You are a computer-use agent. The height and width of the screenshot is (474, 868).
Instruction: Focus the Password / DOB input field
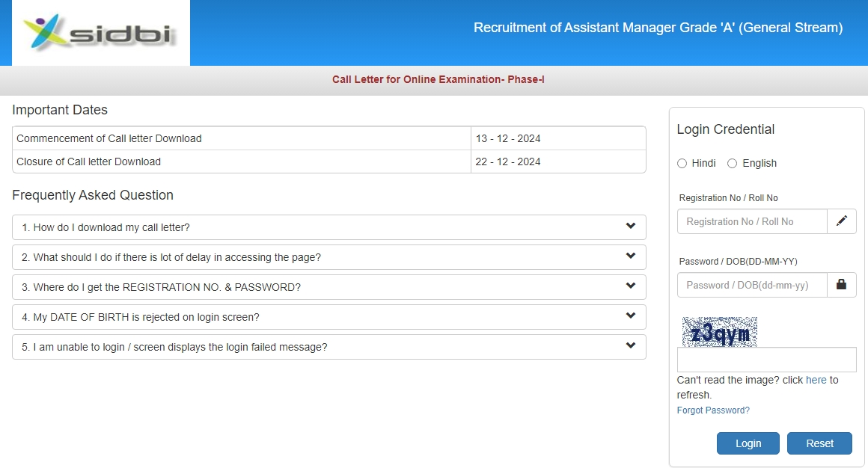(751, 285)
